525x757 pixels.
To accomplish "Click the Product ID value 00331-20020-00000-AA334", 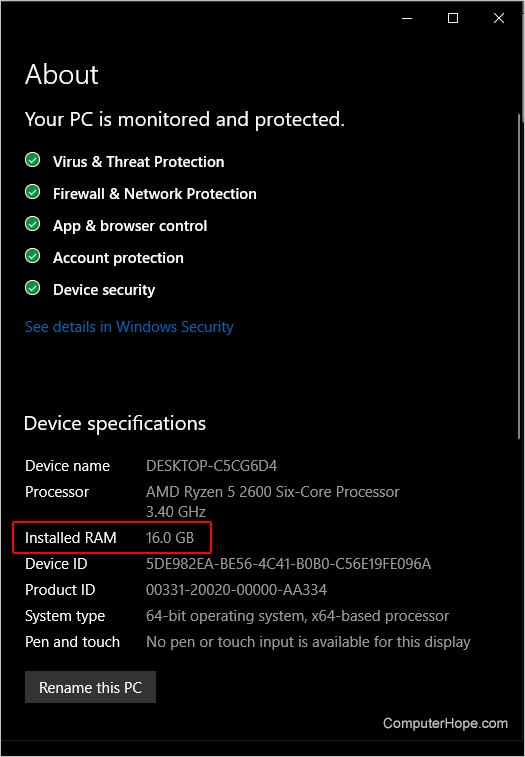I will [x=236, y=589].
